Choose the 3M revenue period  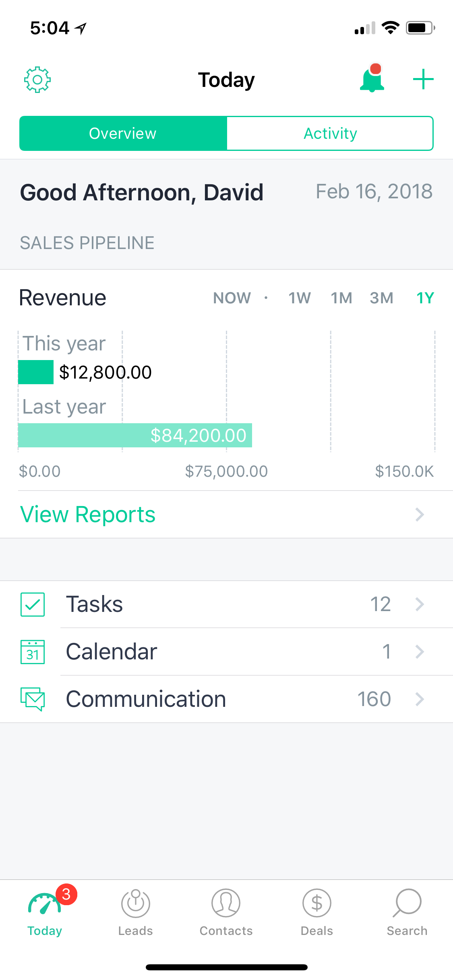pyautogui.click(x=381, y=298)
